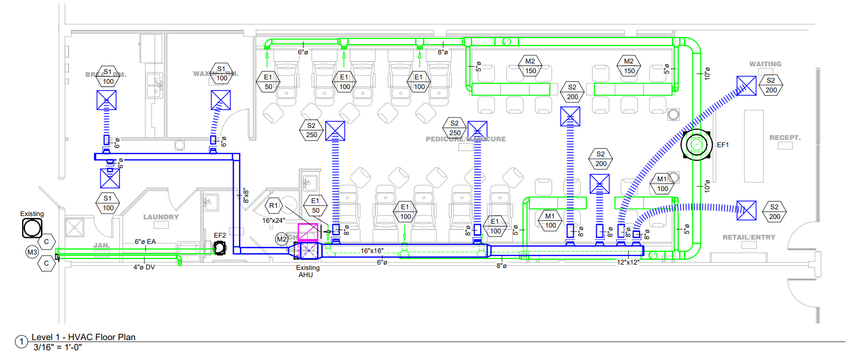Select the M3 circle tag
868x357 pixels.
point(32,252)
